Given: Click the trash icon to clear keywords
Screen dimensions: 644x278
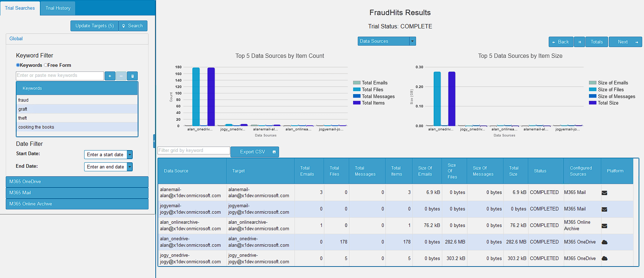Looking at the screenshot, I should [132, 76].
